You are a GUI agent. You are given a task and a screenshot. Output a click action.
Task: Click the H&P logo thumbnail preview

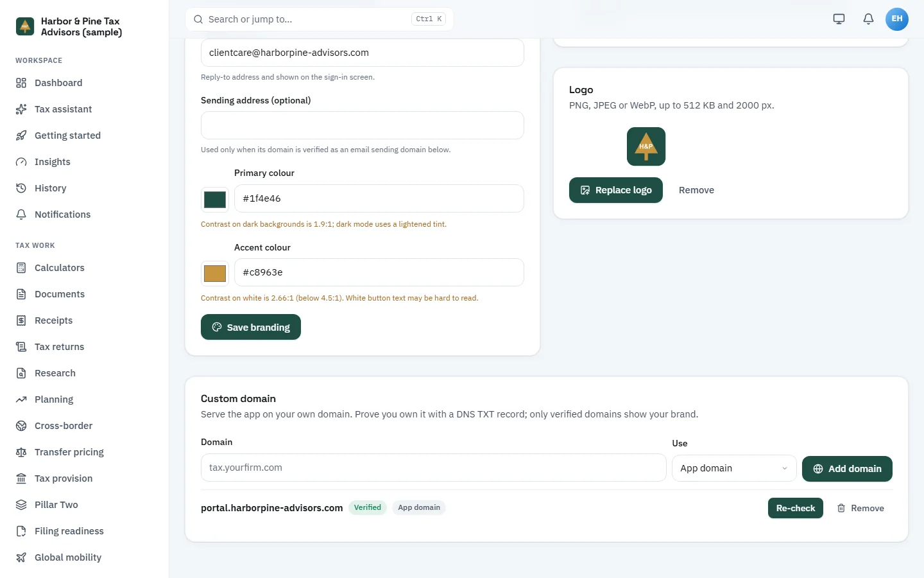click(x=646, y=146)
